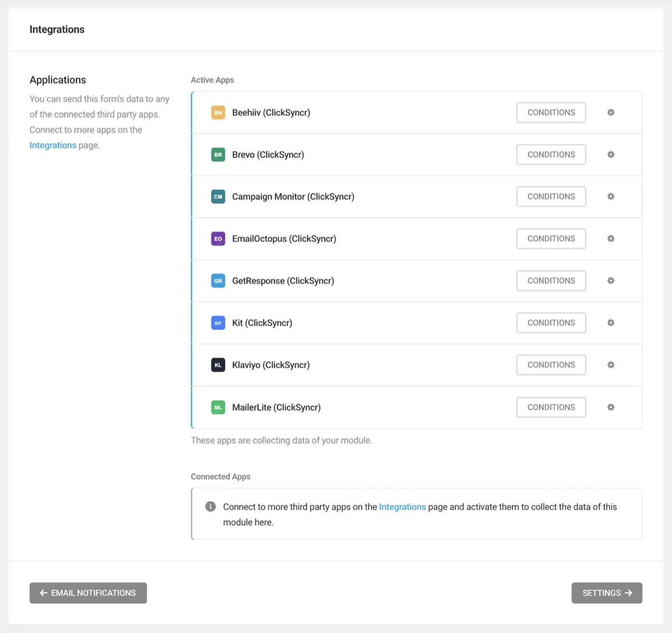Screen dimensions: 672x633
Task: Open settings gear for Kit (ClickSyncr)
Action: coord(611,323)
